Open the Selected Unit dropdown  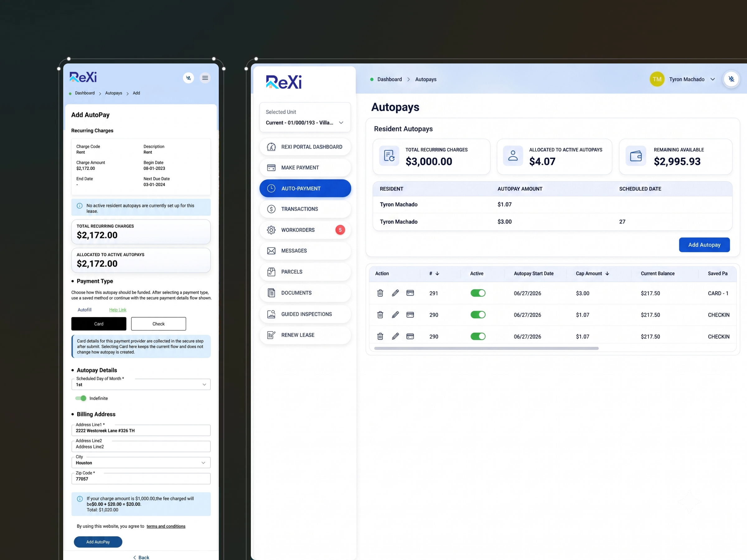click(x=305, y=117)
